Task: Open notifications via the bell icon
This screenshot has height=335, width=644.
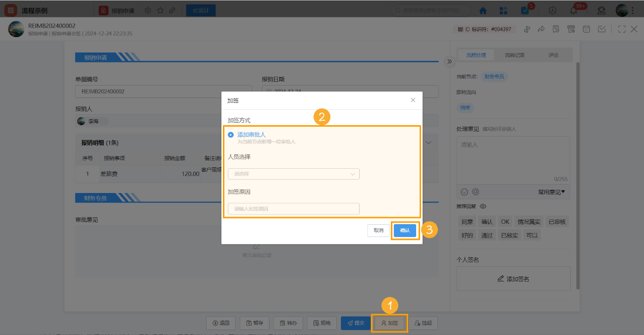Action: click(573, 10)
